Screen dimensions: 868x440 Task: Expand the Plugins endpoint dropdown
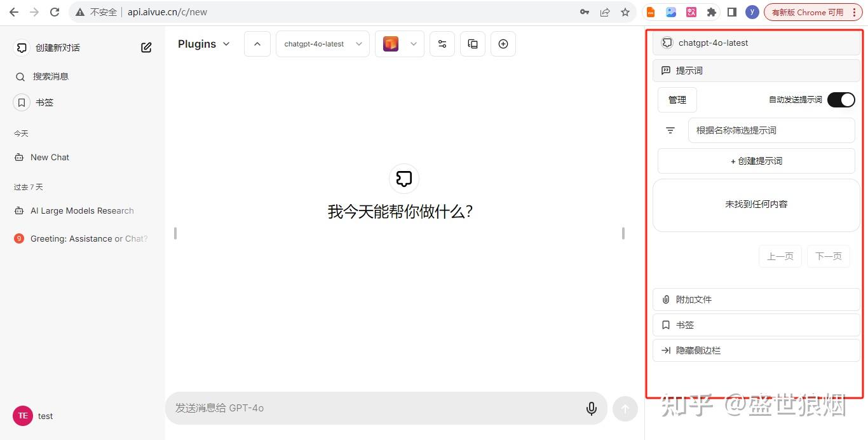204,44
